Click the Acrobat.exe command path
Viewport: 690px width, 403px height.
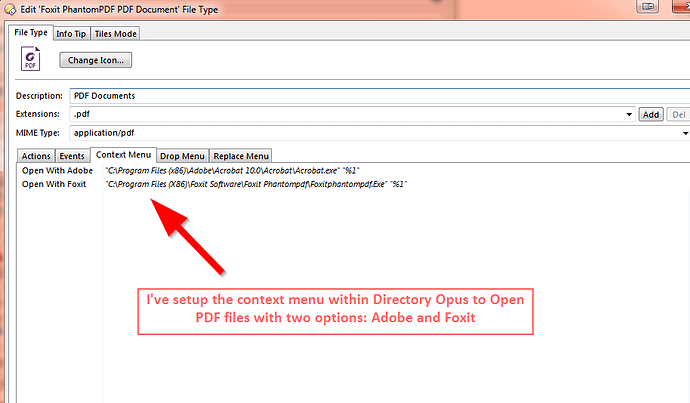coord(232,171)
